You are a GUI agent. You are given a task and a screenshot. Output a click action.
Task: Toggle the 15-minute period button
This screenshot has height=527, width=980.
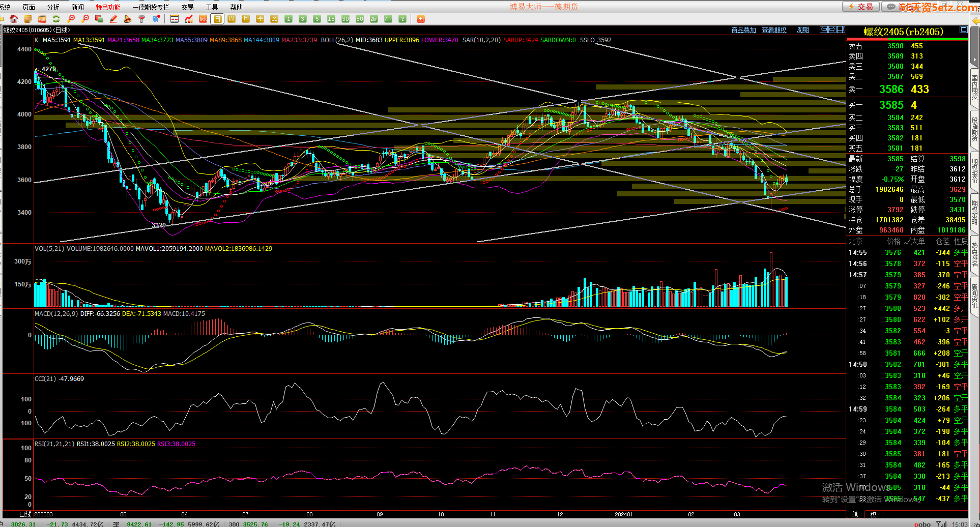[331, 19]
